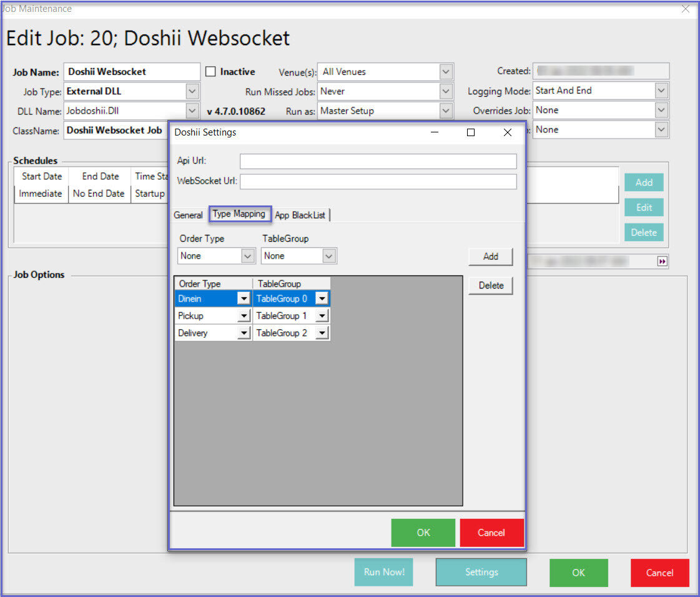Click the Delete button in Doshii Settings
This screenshot has width=700, height=597.
pos(491,285)
